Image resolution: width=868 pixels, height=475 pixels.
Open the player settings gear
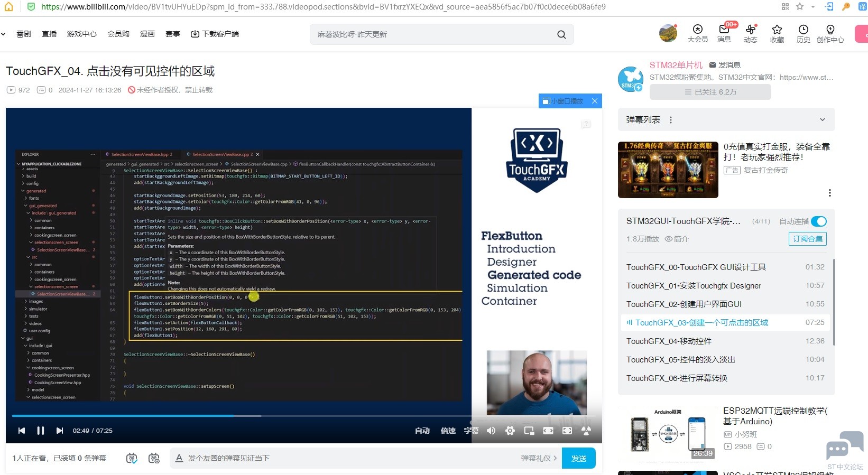click(x=510, y=431)
